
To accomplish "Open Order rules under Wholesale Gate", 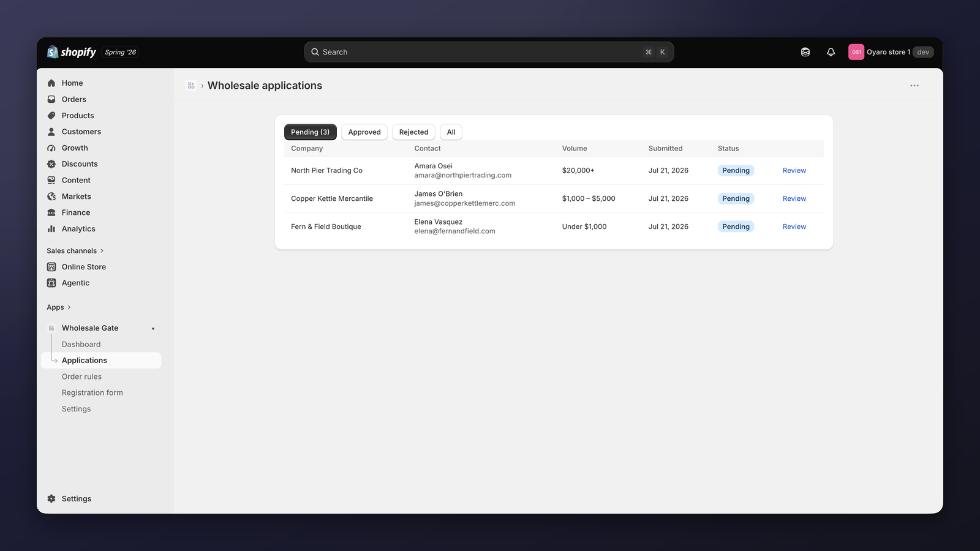I will click(x=81, y=377).
